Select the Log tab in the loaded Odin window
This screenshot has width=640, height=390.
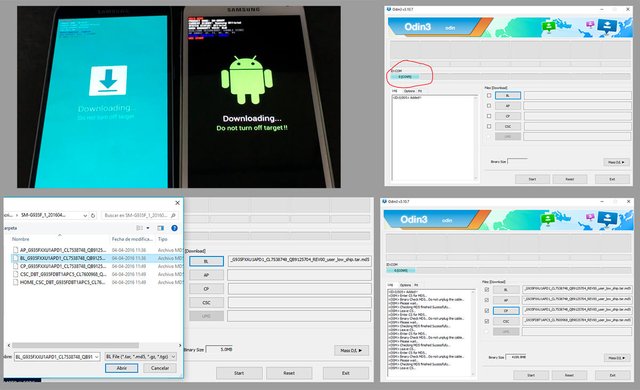click(391, 285)
